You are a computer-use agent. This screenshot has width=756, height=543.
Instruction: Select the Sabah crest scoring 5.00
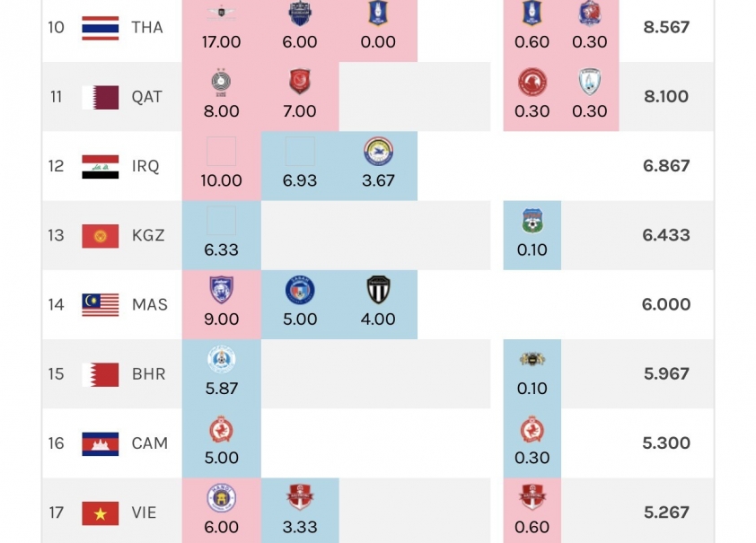coord(299,290)
